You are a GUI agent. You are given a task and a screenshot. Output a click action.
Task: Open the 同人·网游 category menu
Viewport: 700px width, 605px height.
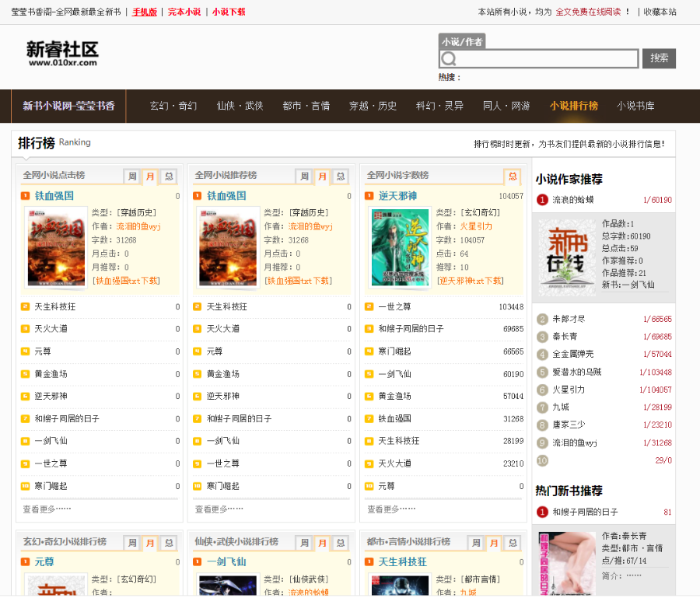tap(506, 106)
